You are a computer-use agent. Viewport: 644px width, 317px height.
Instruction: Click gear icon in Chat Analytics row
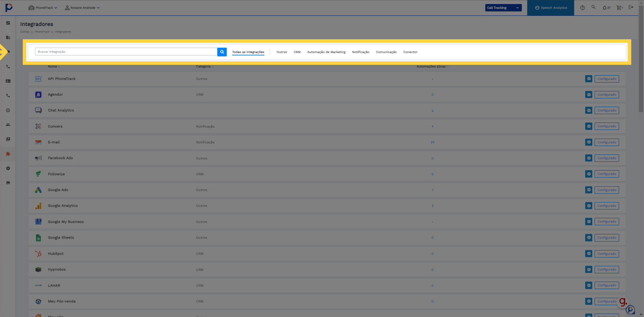tap(589, 110)
